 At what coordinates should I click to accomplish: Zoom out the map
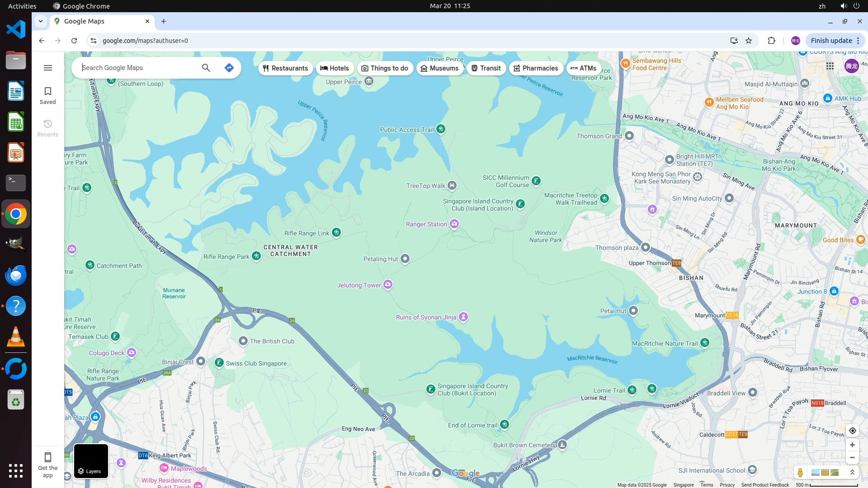[x=852, y=458]
